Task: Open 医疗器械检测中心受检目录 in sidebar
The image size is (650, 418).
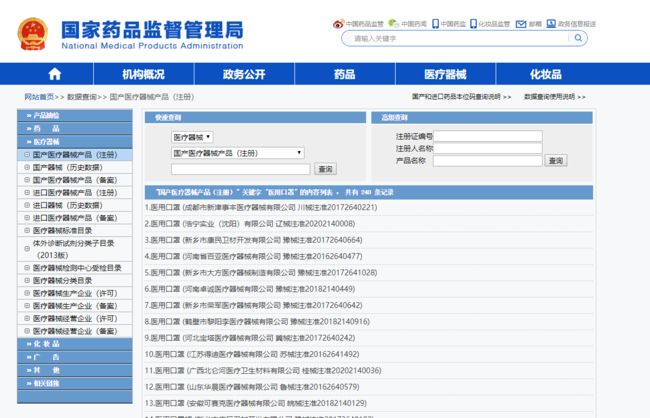Action: (x=77, y=268)
